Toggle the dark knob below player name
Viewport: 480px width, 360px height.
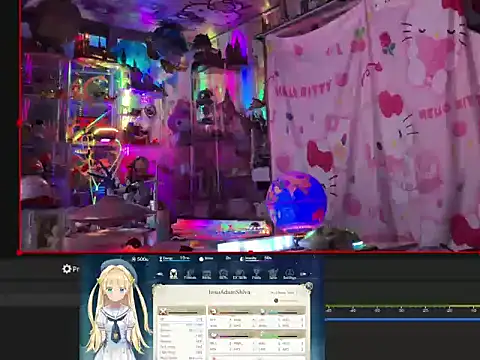276,301
